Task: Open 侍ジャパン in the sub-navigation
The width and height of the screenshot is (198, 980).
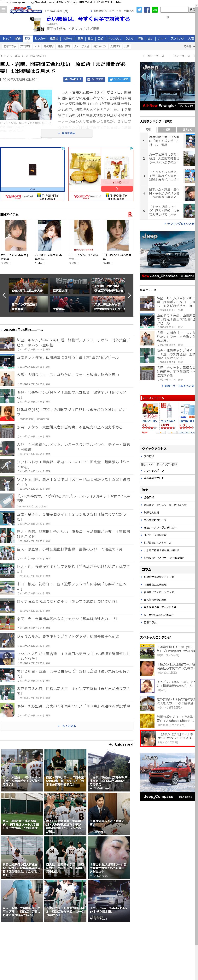Action: pyautogui.click(x=100, y=47)
